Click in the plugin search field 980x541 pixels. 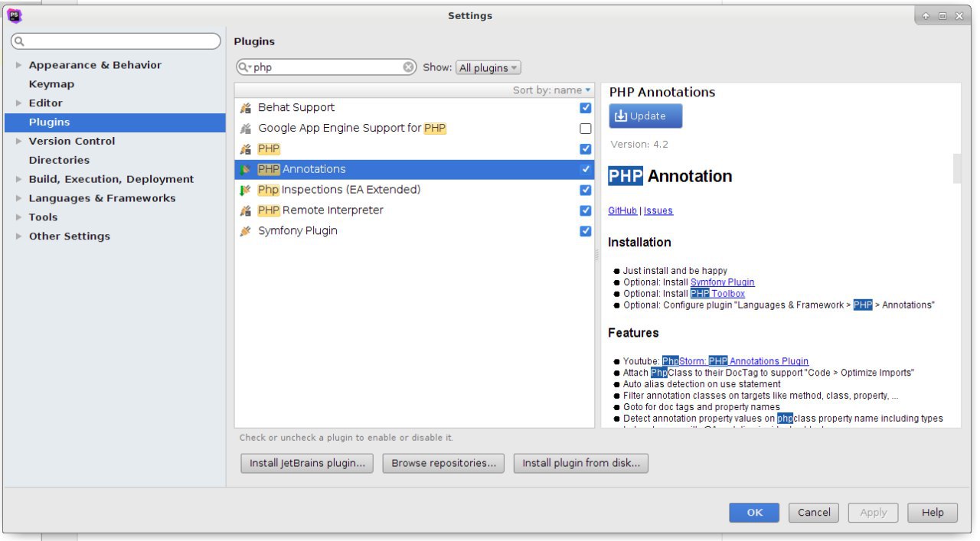pyautogui.click(x=326, y=67)
